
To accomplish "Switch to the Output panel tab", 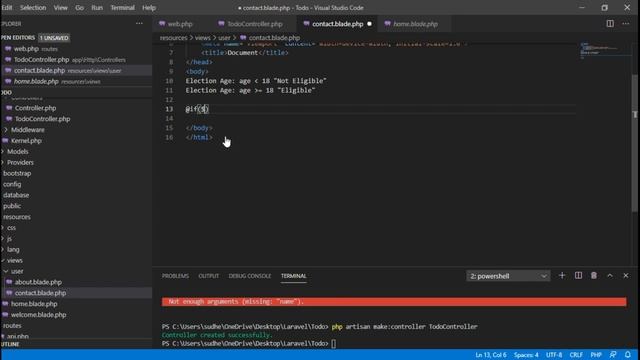I will coord(209,276).
